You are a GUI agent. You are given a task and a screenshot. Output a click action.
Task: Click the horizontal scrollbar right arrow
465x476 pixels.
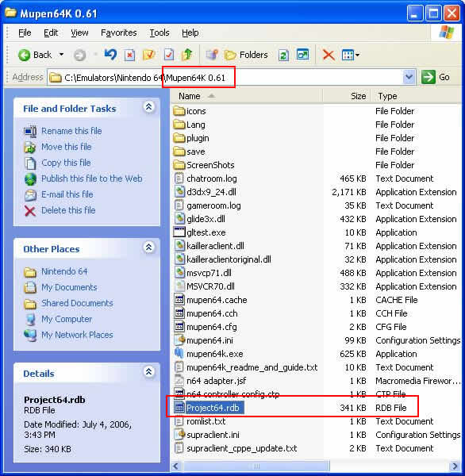[455, 466]
